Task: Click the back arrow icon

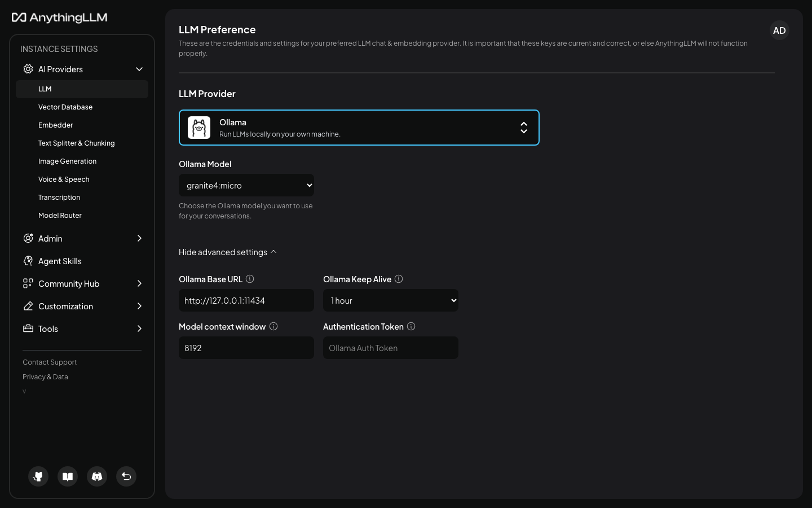Action: (x=126, y=476)
